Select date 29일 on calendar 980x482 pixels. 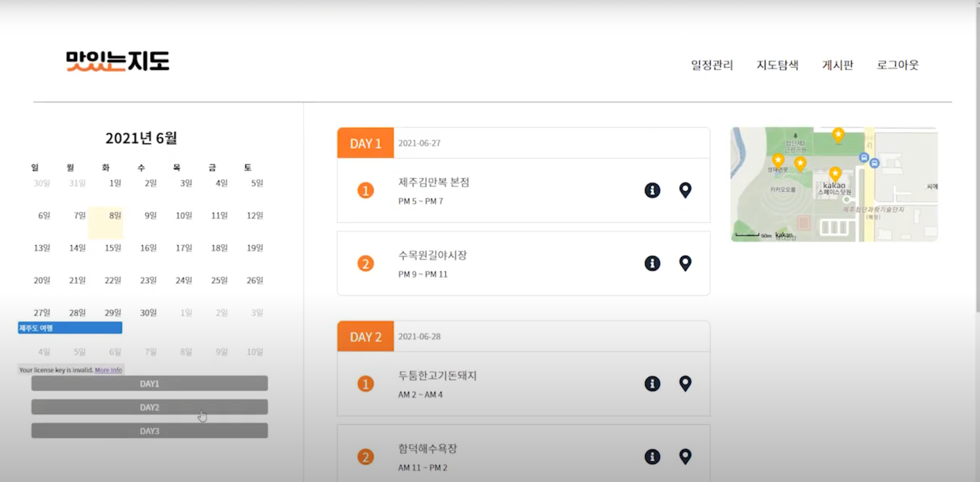113,313
